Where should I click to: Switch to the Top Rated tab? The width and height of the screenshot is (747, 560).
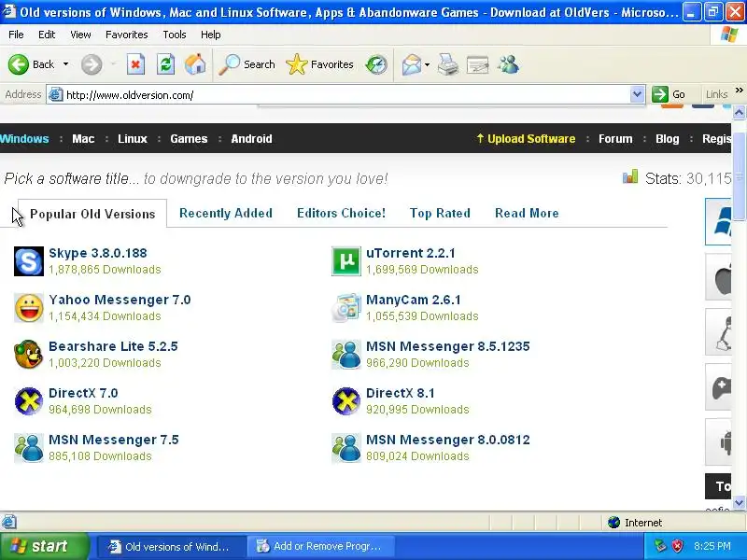pyautogui.click(x=440, y=213)
